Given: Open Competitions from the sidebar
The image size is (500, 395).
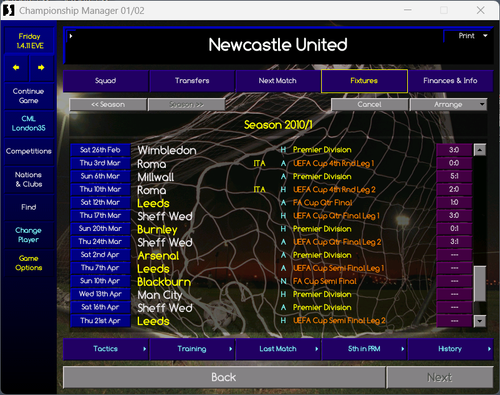Looking at the screenshot, I should 29,151.
